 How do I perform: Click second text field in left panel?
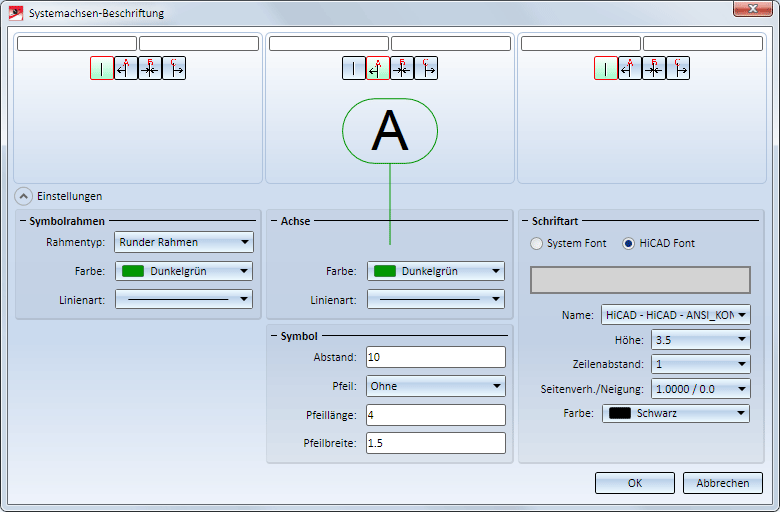[199, 43]
